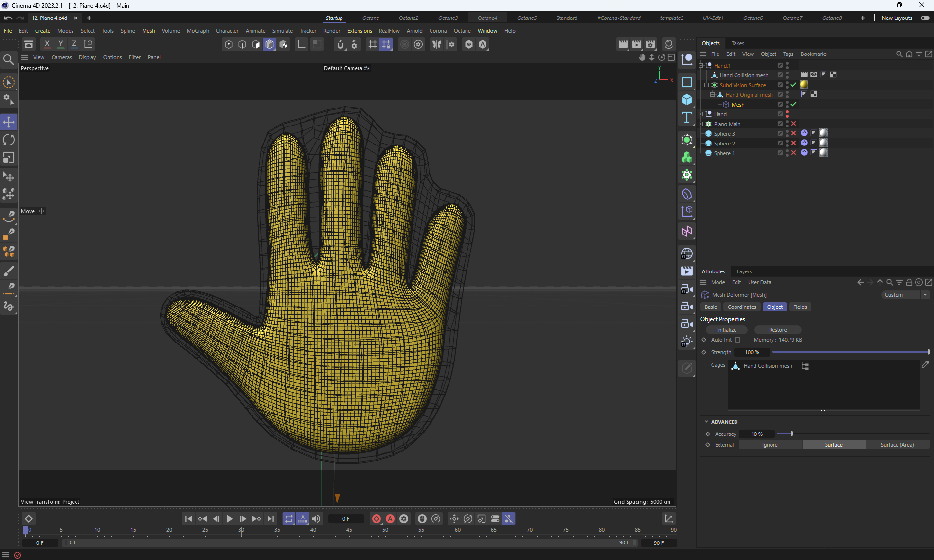The height and width of the screenshot is (560, 934).
Task: Click the Go to End button
Action: (x=270, y=519)
